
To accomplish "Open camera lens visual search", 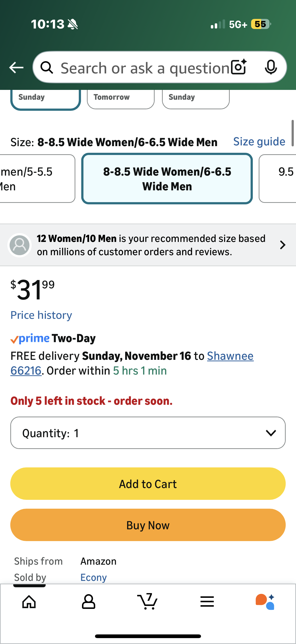I will (x=239, y=67).
